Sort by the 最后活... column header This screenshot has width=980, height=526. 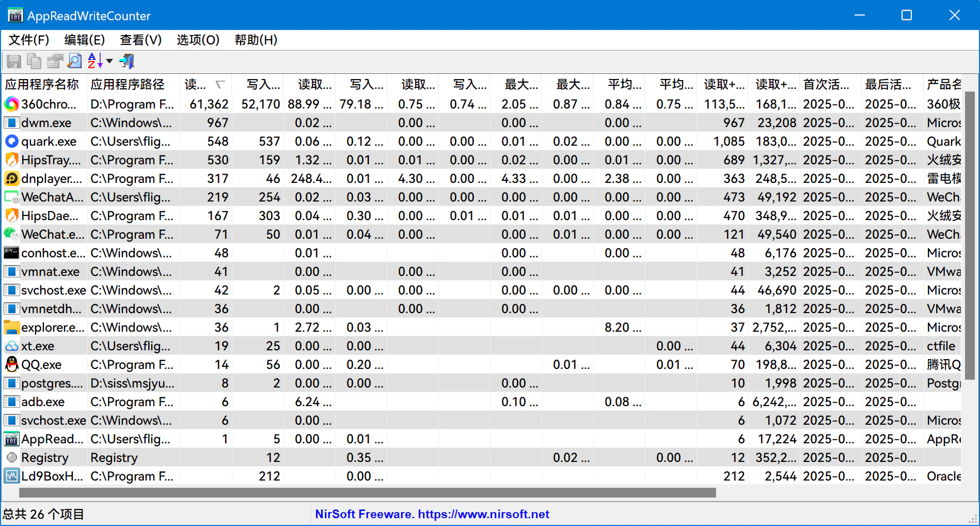(x=893, y=84)
